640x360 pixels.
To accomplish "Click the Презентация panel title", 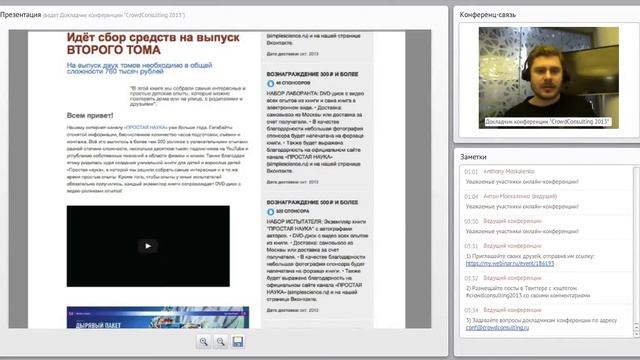I will pyautogui.click(x=20, y=15).
